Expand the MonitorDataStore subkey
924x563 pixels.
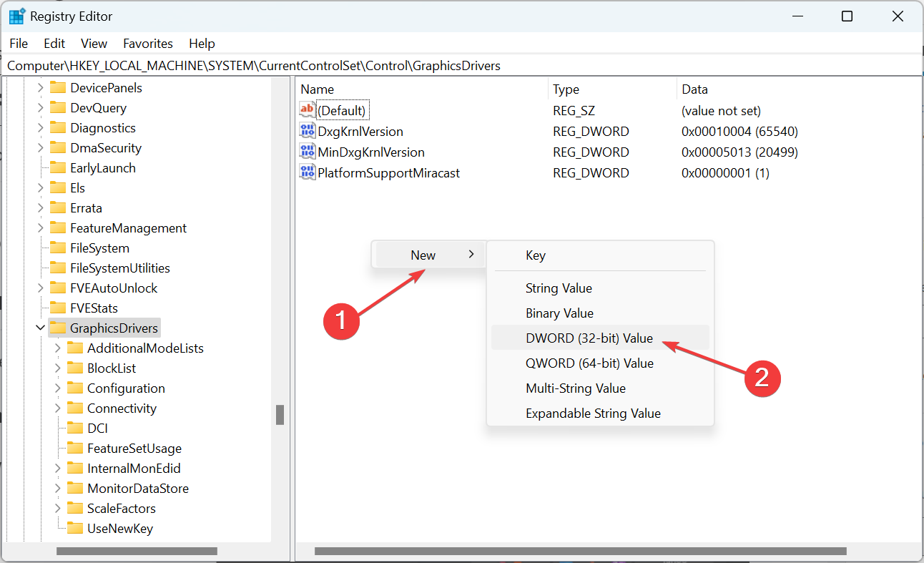(58, 488)
